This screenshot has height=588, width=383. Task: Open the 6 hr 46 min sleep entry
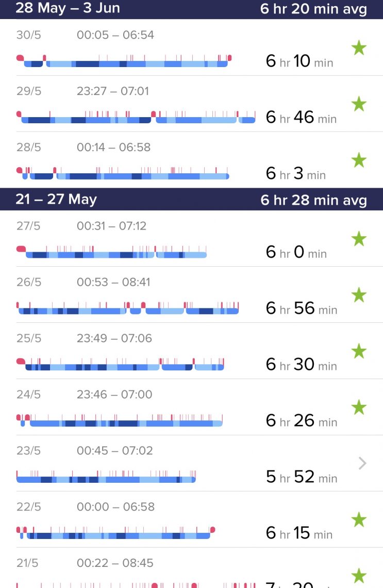click(192, 104)
